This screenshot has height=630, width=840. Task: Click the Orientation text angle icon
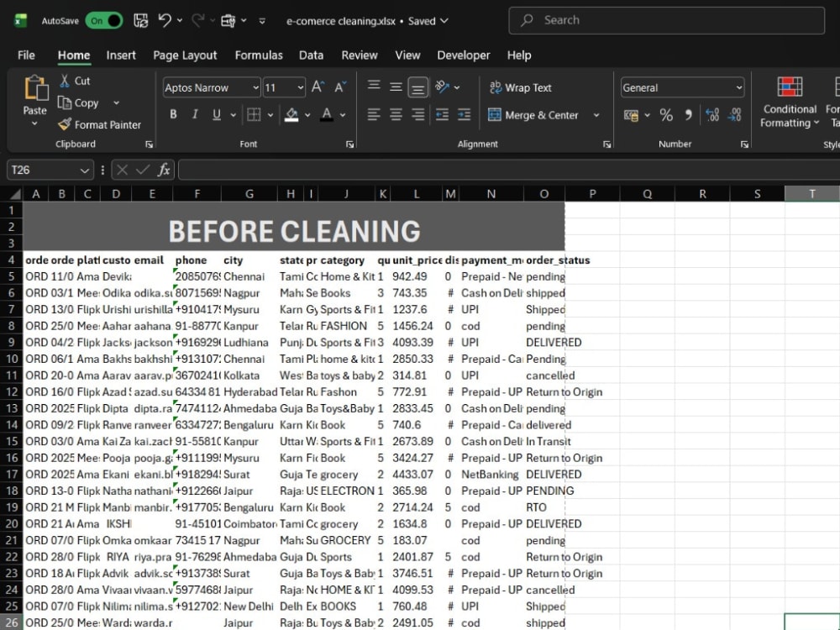click(442, 87)
